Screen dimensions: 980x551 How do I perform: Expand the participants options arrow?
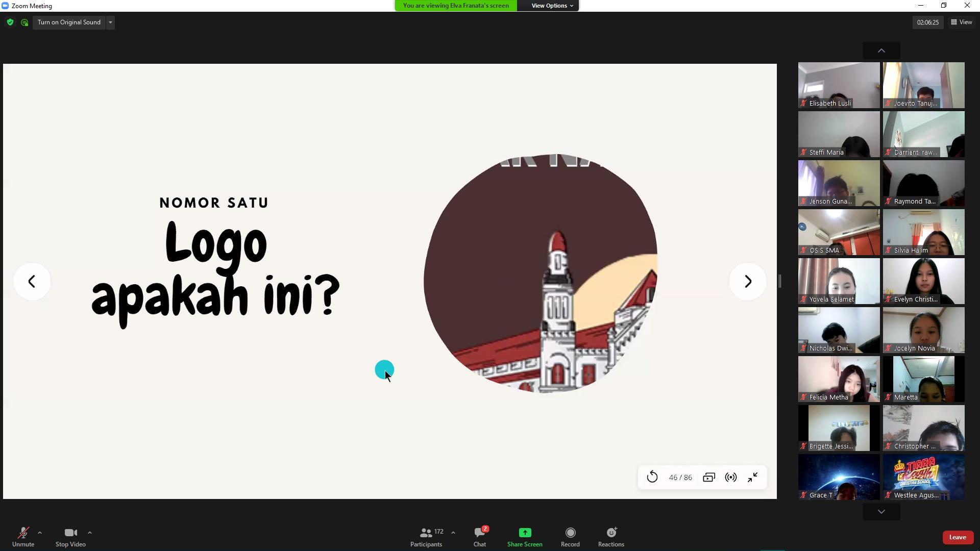coord(453,533)
